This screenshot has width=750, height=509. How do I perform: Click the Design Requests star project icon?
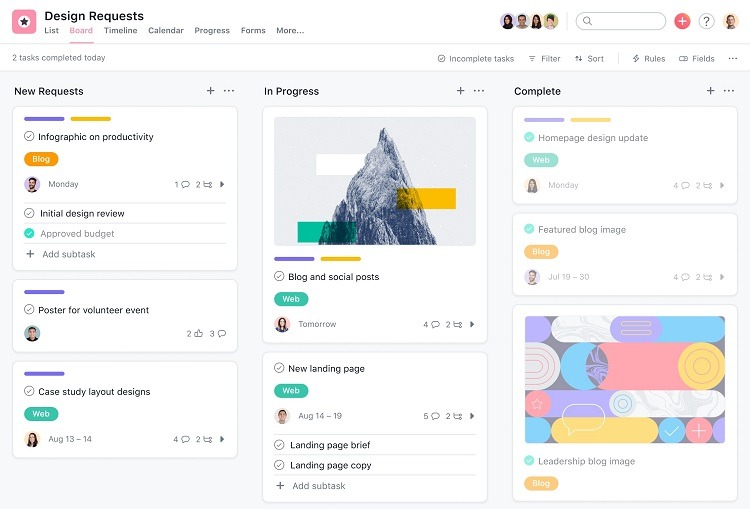(x=24, y=21)
